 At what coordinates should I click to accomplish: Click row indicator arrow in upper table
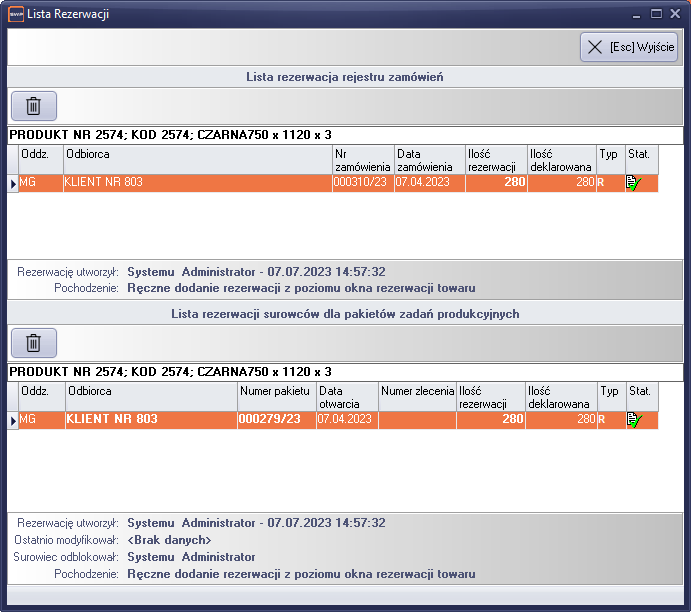click(x=13, y=183)
